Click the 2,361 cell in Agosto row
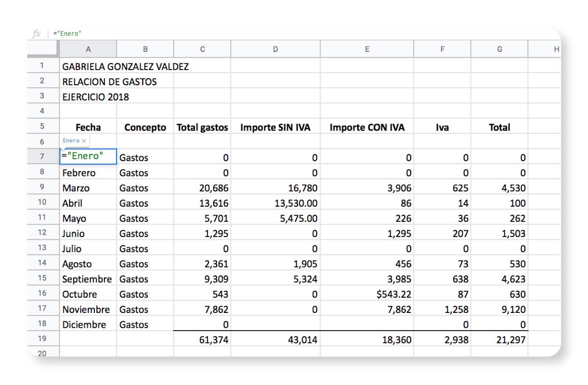The height and width of the screenshot is (385, 588). coord(202,264)
